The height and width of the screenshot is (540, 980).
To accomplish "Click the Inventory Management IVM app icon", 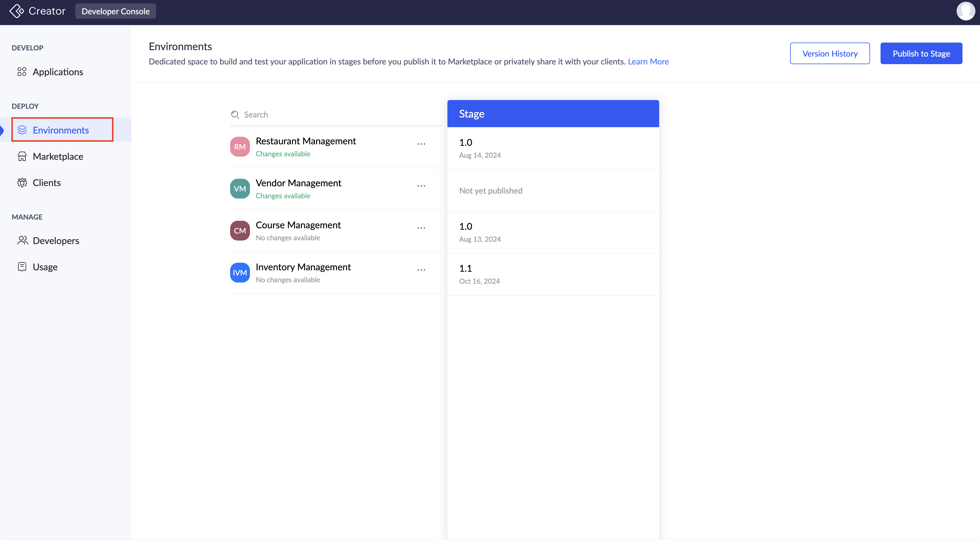I will [x=240, y=273].
